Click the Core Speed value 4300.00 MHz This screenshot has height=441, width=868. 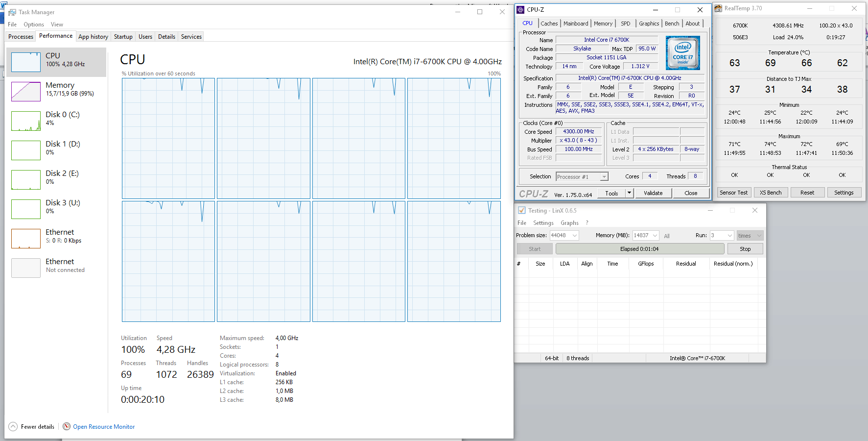pos(579,132)
